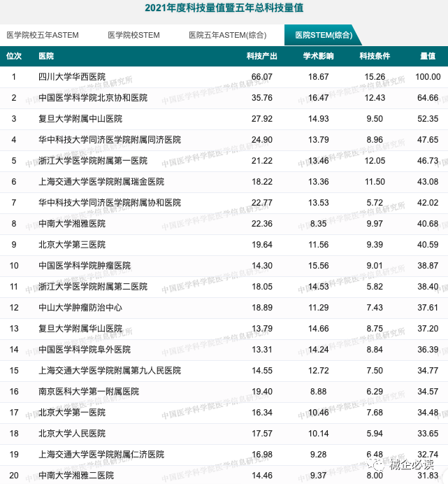Click the 42.02 量值 value
This screenshot has height=484, width=448.
click(428, 203)
